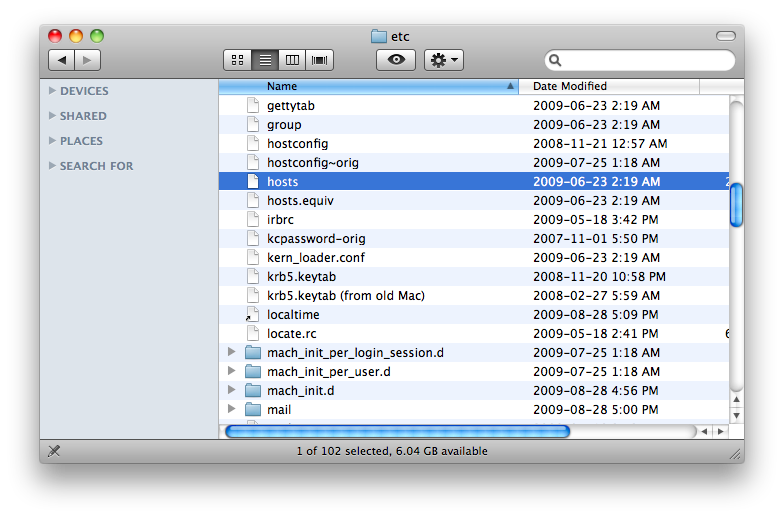Click the kern_loader.conf file name
Image resolution: width=784 pixels, height=518 pixels.
316,258
